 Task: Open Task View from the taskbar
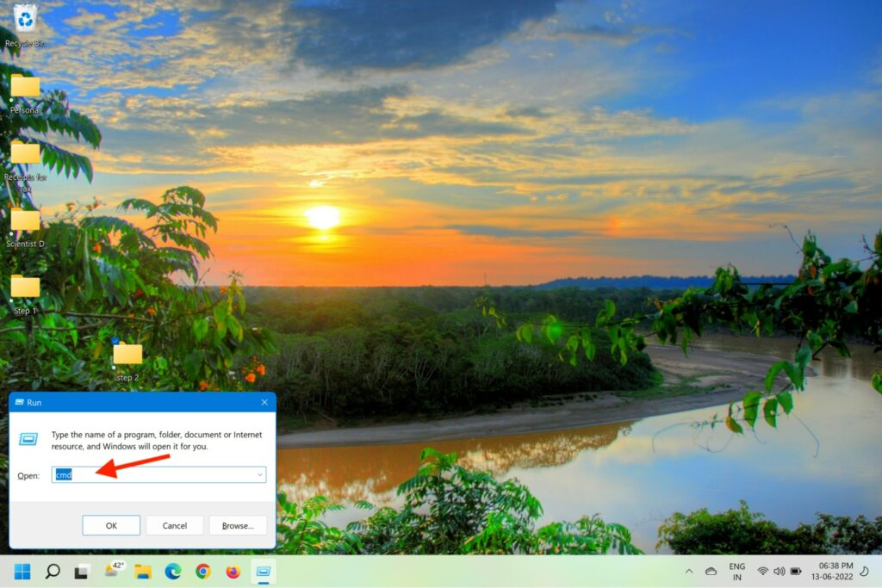point(82,571)
